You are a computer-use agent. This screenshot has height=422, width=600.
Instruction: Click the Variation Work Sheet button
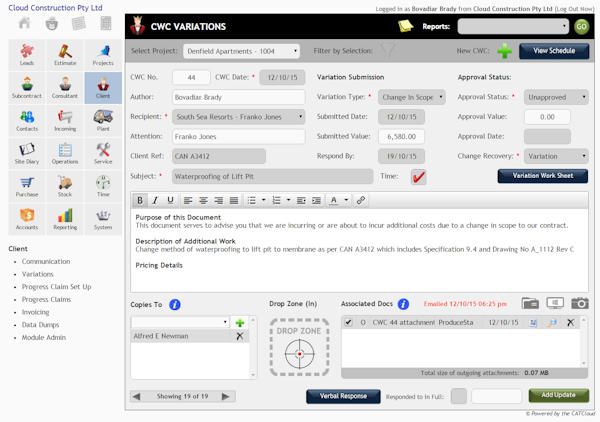[x=543, y=176]
